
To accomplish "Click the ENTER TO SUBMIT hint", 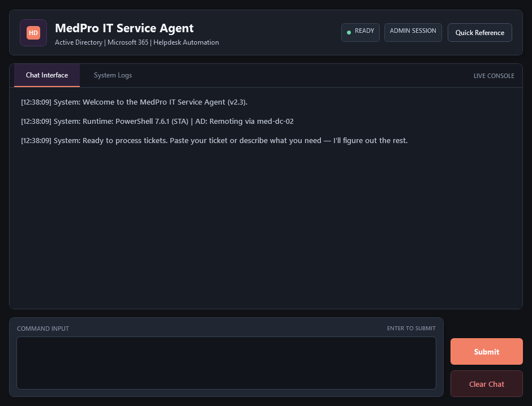I will coord(411,328).
